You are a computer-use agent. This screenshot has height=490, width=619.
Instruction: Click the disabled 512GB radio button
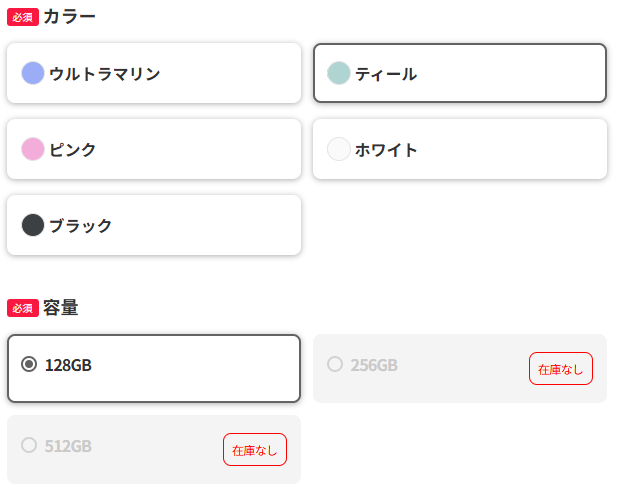click(x=29, y=444)
